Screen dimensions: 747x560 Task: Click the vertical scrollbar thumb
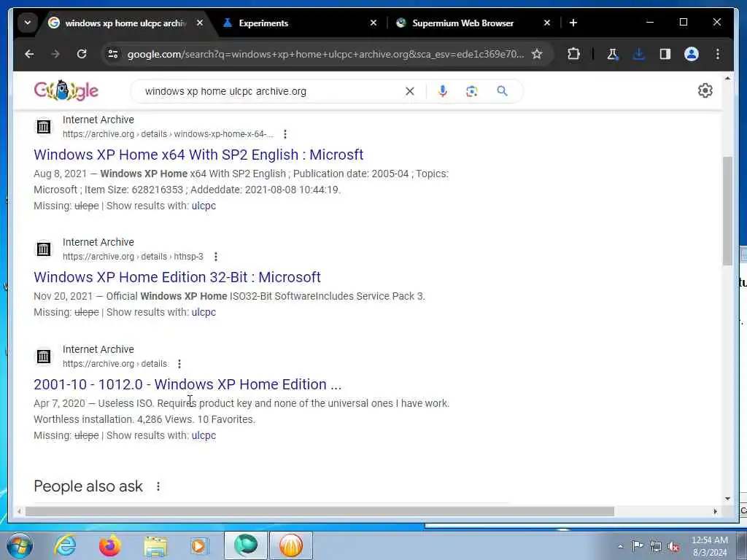click(x=727, y=211)
